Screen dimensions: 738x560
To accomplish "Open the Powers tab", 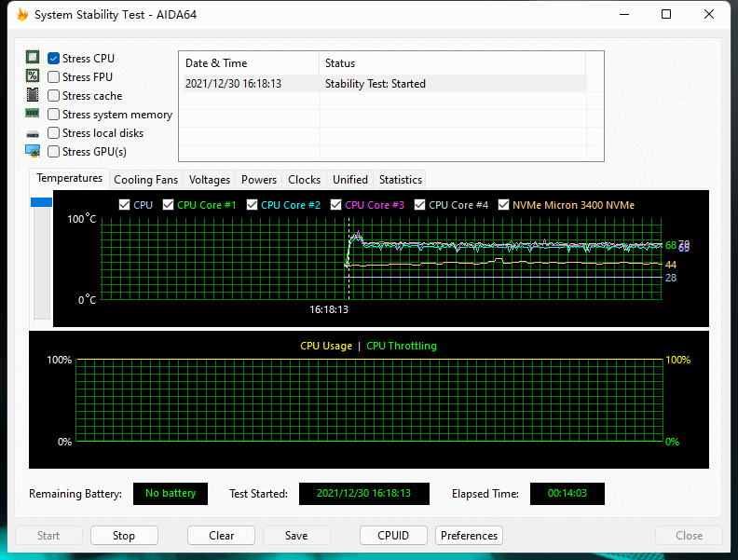I will 259,180.
